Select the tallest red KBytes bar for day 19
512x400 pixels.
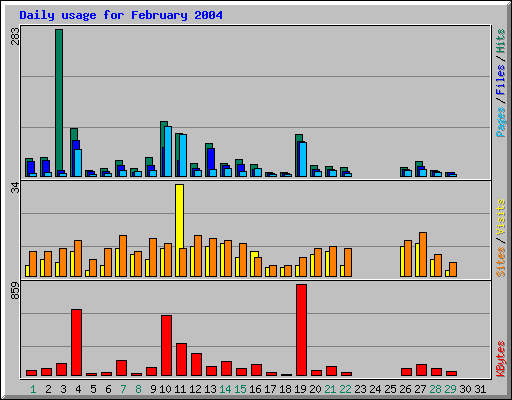pyautogui.click(x=301, y=330)
